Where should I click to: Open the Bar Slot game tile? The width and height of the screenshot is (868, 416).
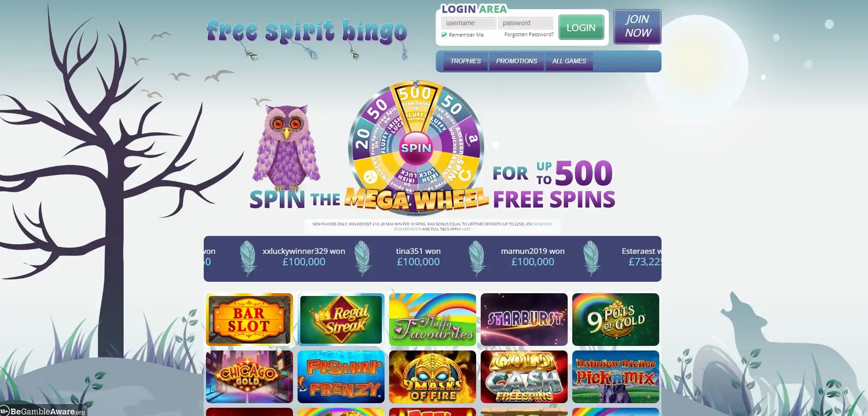(x=249, y=319)
